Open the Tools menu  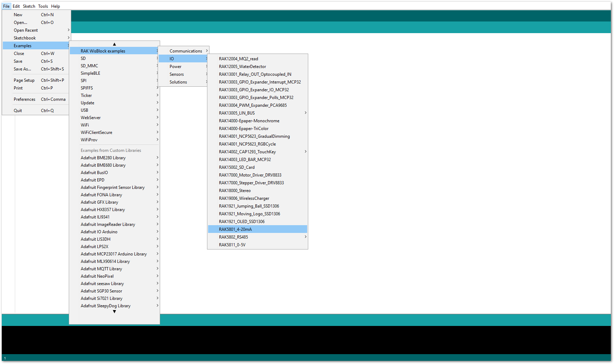[43, 6]
